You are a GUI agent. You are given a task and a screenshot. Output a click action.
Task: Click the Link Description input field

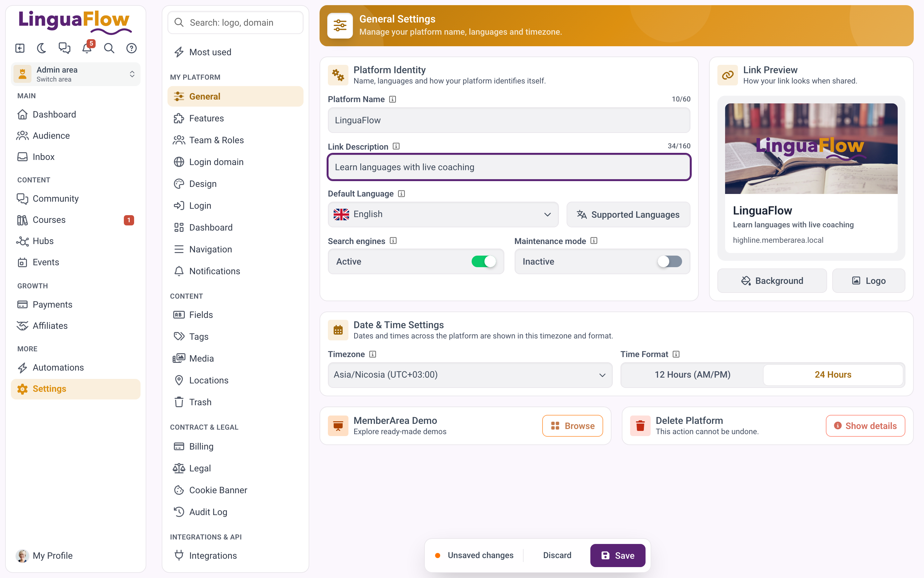509,167
